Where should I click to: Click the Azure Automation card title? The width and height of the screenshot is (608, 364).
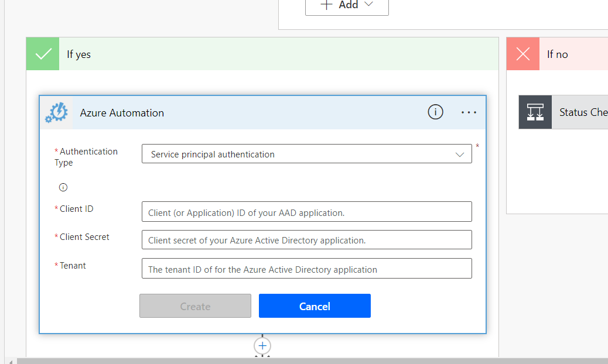pos(122,113)
